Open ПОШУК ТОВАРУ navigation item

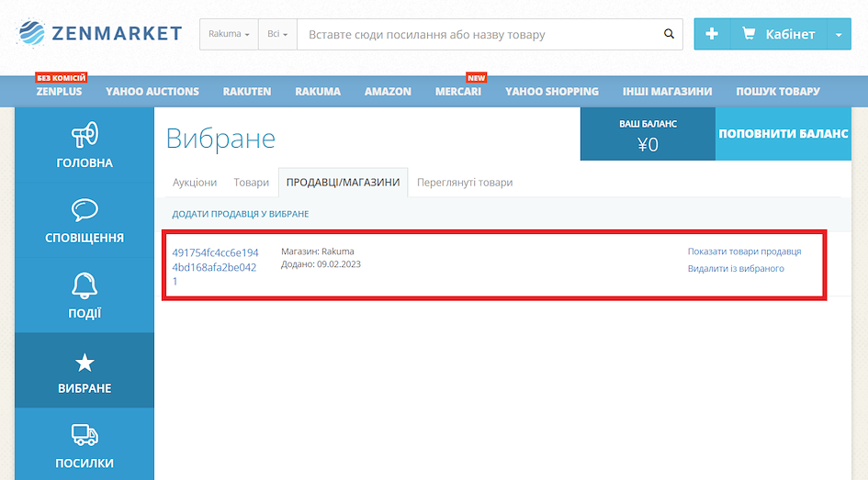[778, 91]
